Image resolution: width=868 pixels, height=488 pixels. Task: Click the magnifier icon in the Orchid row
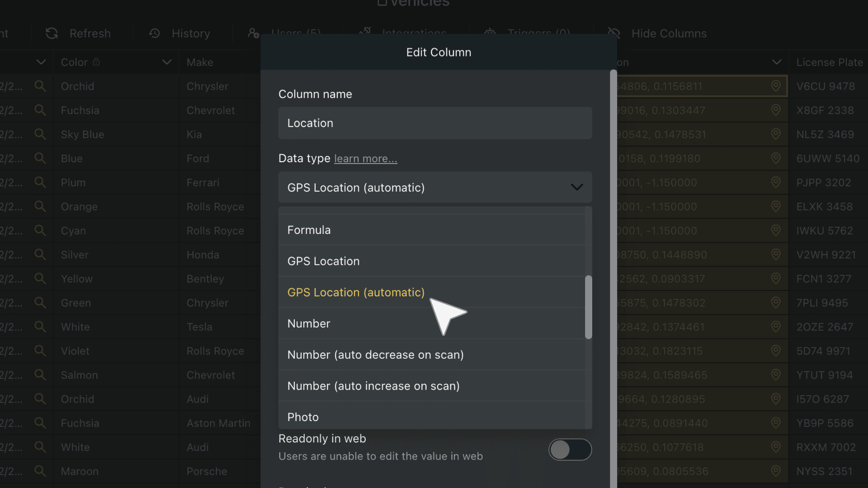40,86
